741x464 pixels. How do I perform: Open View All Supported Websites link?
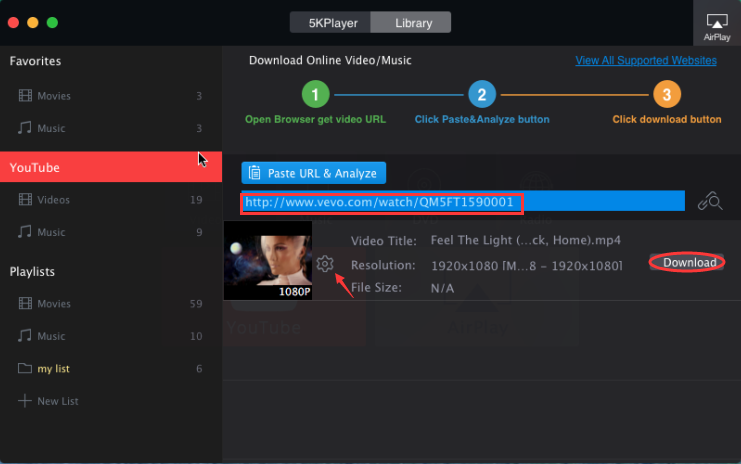pos(645,60)
